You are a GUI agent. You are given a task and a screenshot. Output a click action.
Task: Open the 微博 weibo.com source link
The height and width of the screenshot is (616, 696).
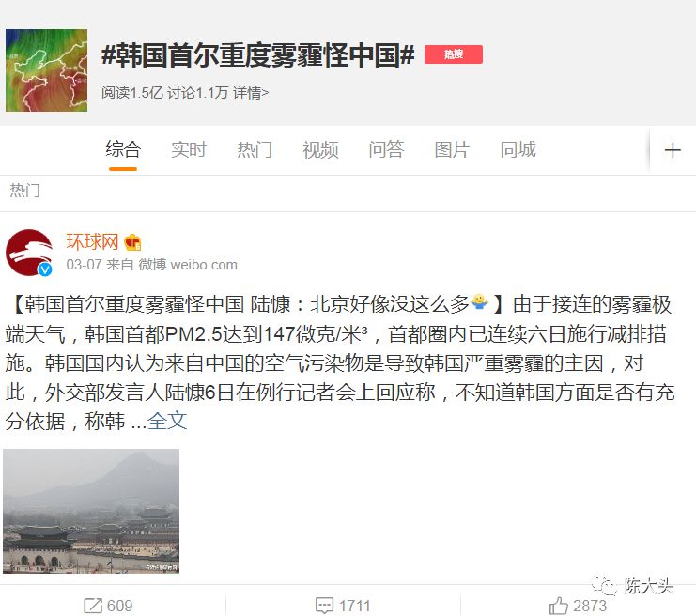(188, 265)
